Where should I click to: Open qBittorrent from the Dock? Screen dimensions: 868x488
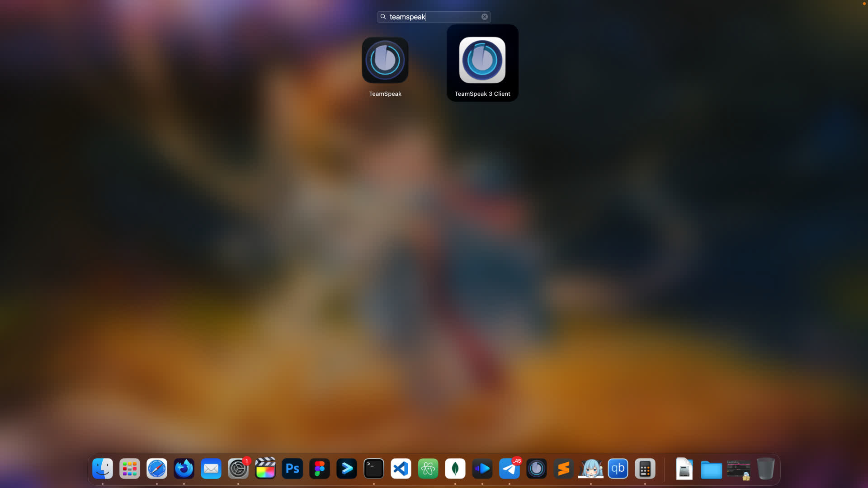tap(618, 469)
